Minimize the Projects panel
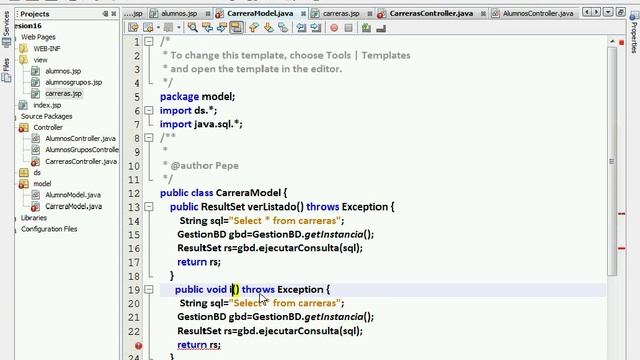Screen dimensions: 640x360 tap(105, 14)
